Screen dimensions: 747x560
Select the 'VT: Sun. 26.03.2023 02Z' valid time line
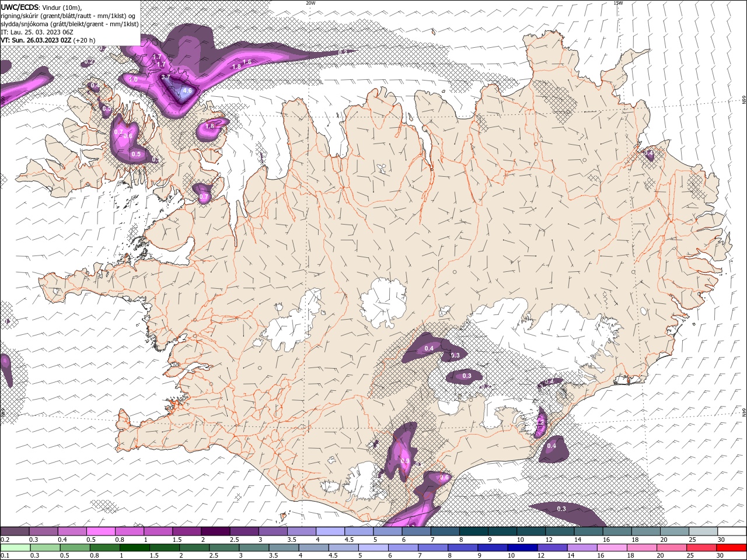tap(36, 40)
